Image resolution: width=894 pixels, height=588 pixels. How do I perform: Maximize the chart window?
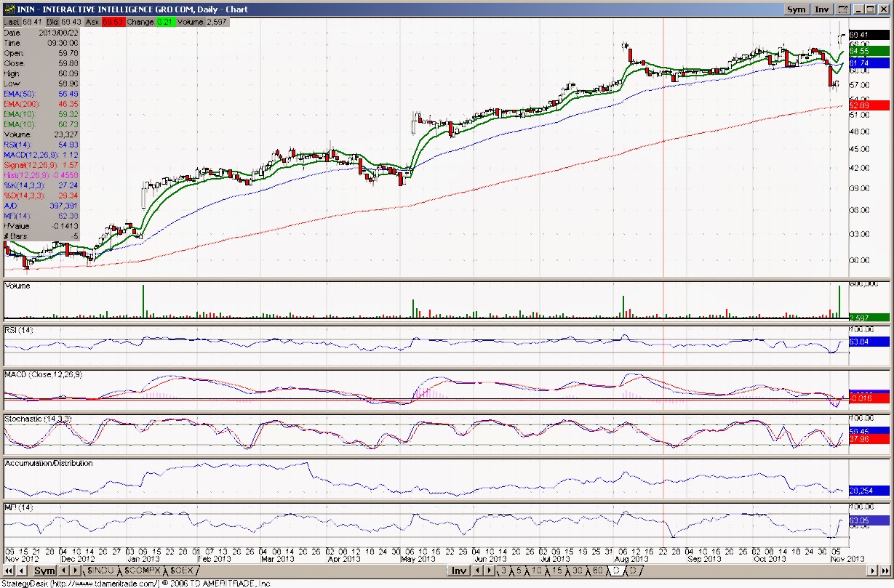click(871, 9)
